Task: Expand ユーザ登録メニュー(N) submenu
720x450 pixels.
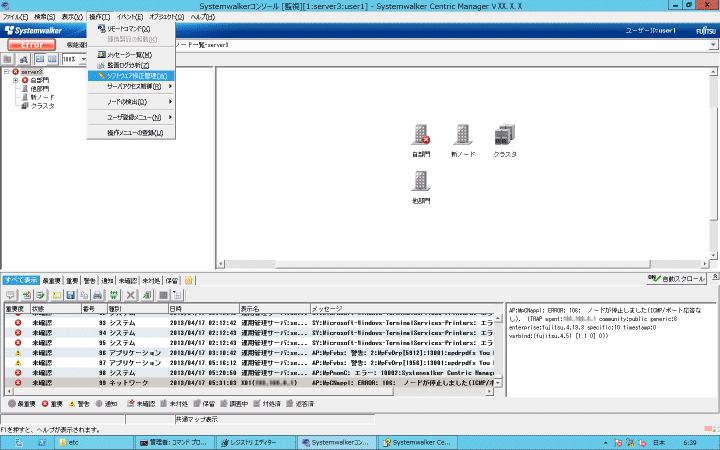Action: (x=131, y=118)
